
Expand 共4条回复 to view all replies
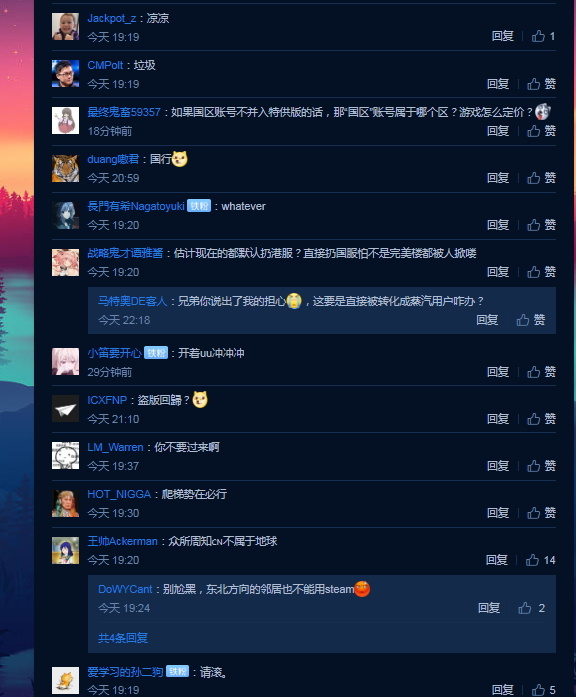coord(123,638)
